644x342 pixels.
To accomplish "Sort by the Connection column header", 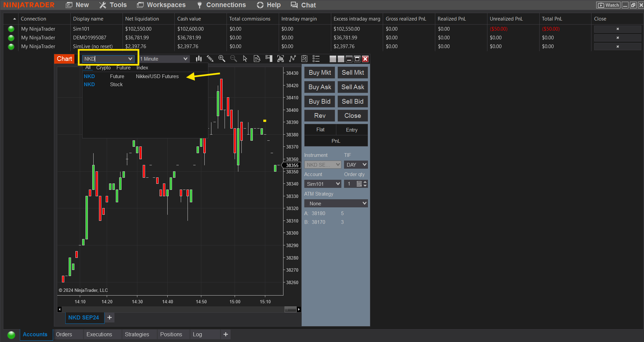I will pyautogui.click(x=33, y=19).
